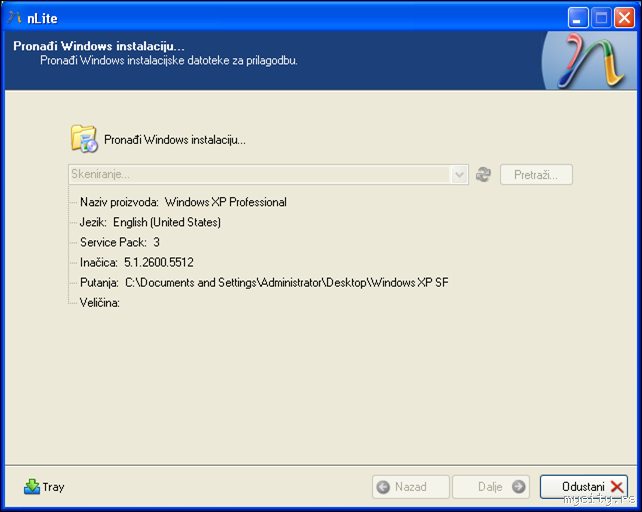Select the Putanja path row
Screen dimensions: 642x512
point(264,282)
